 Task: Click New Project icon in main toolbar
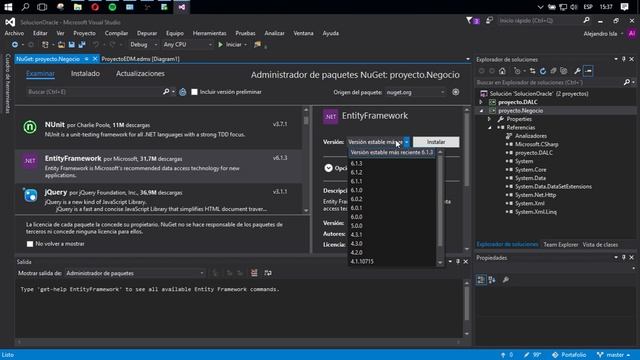point(45,44)
